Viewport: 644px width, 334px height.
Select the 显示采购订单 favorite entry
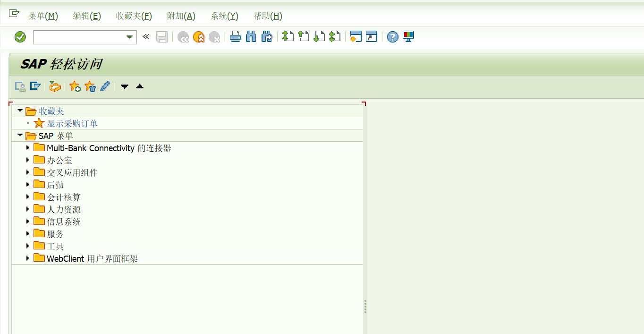pos(72,124)
